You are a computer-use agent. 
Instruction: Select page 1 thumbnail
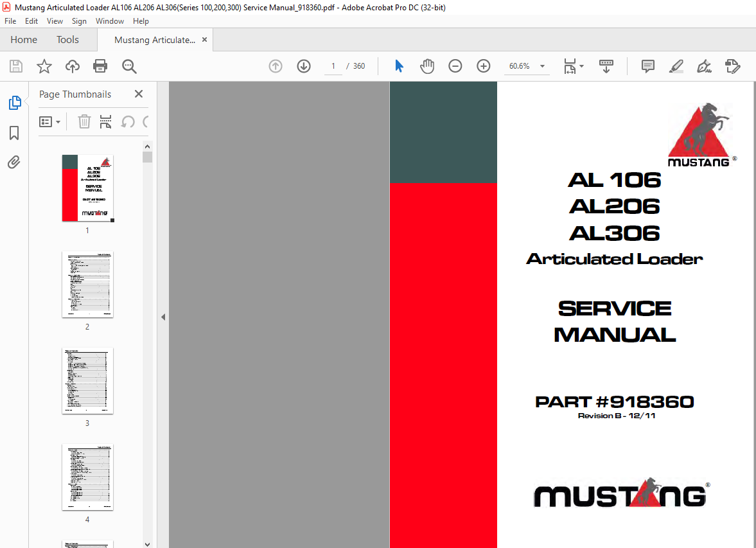[x=88, y=188]
